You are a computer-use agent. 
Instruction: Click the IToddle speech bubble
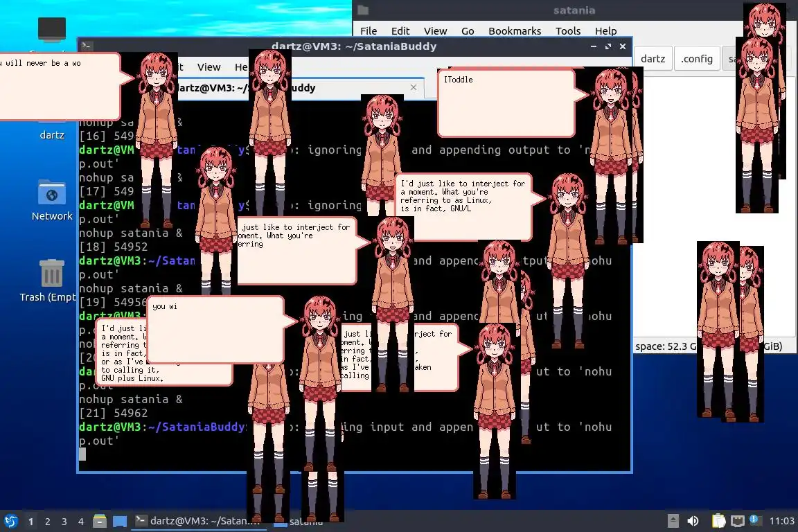[x=506, y=103]
